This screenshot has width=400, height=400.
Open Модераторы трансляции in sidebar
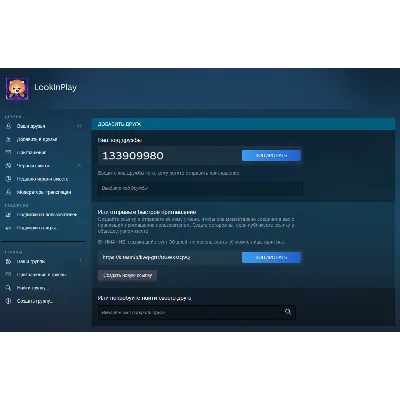pyautogui.click(x=44, y=192)
